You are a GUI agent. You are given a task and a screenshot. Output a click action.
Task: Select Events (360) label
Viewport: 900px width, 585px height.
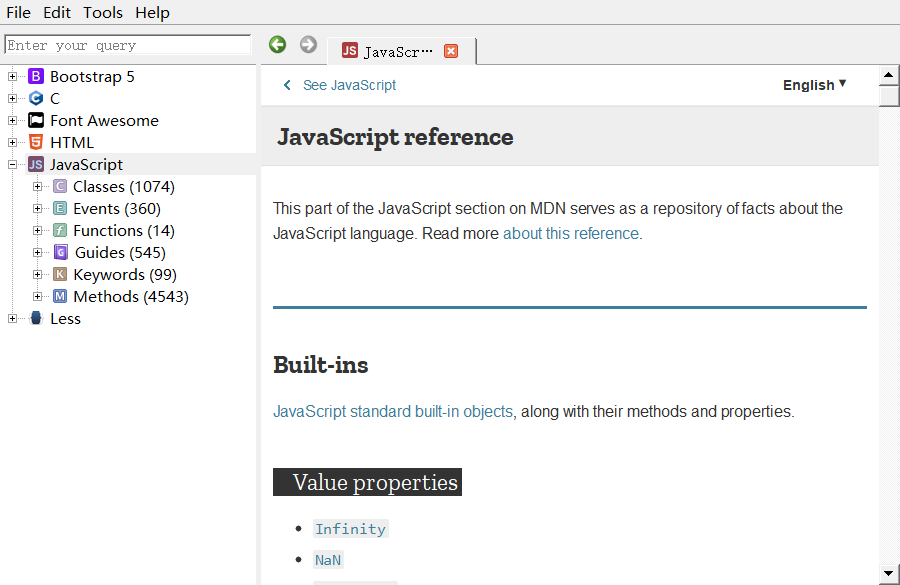coord(117,208)
